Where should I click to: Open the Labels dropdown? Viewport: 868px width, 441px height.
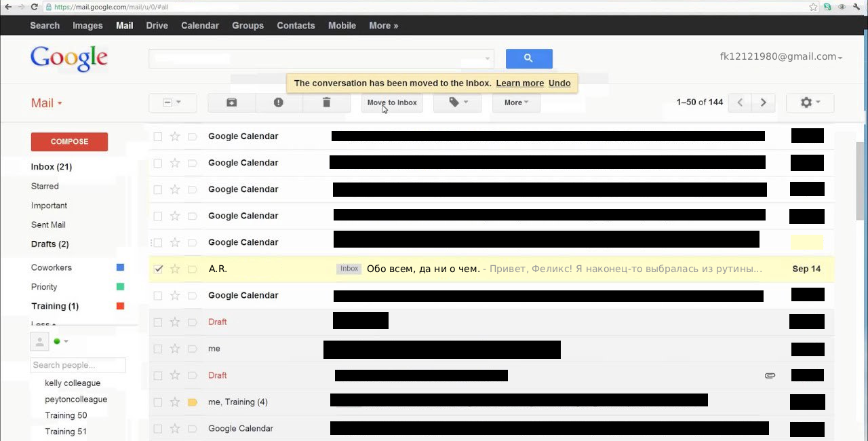tap(457, 102)
